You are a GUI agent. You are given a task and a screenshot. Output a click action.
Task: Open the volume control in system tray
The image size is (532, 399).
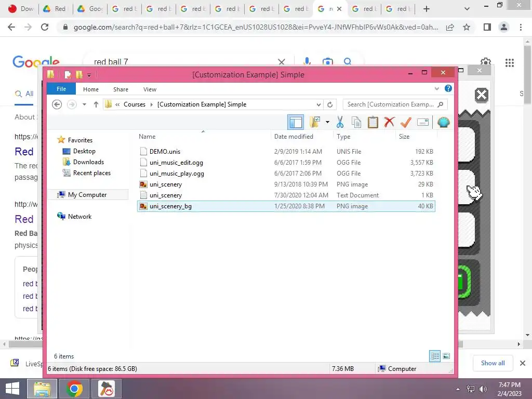(x=483, y=389)
